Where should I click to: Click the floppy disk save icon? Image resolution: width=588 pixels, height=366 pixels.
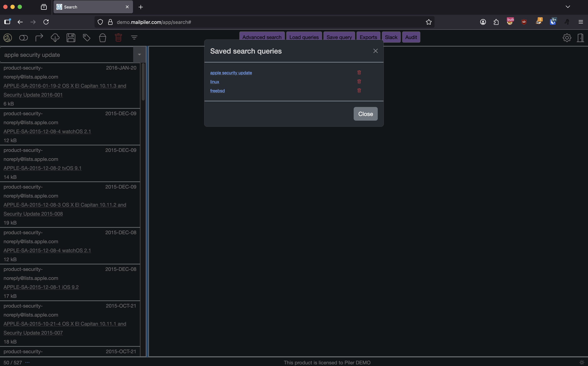pyautogui.click(x=71, y=38)
